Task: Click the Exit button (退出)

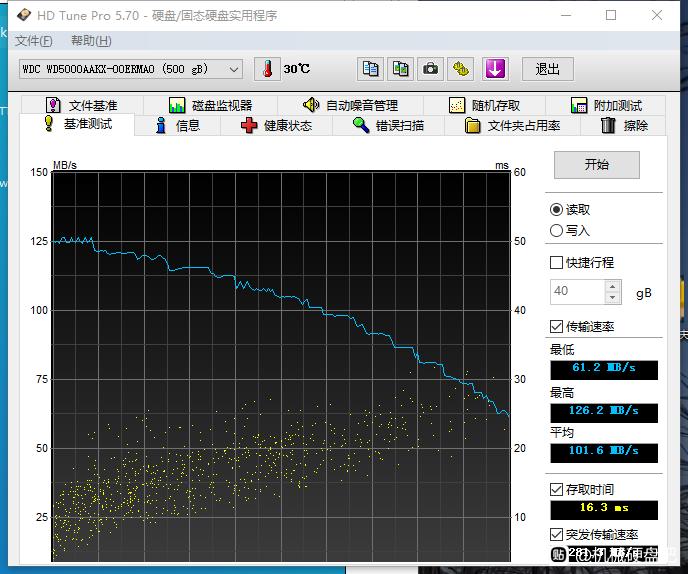Action: point(548,69)
